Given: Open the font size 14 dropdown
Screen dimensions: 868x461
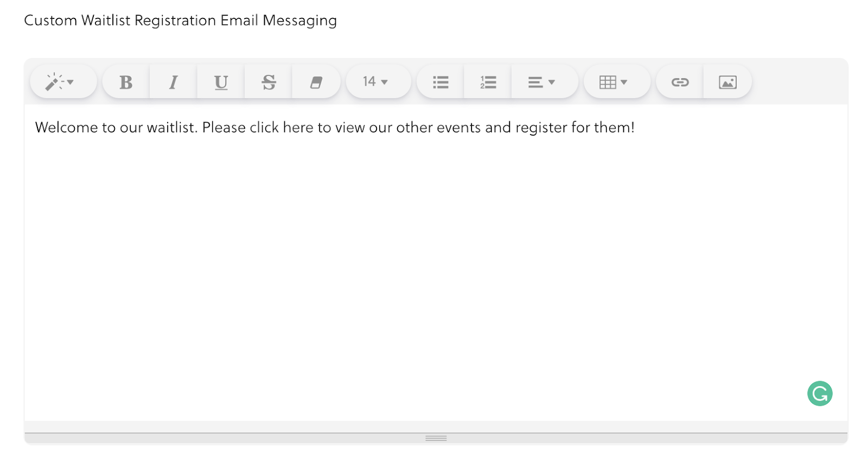Looking at the screenshot, I should [x=378, y=82].
